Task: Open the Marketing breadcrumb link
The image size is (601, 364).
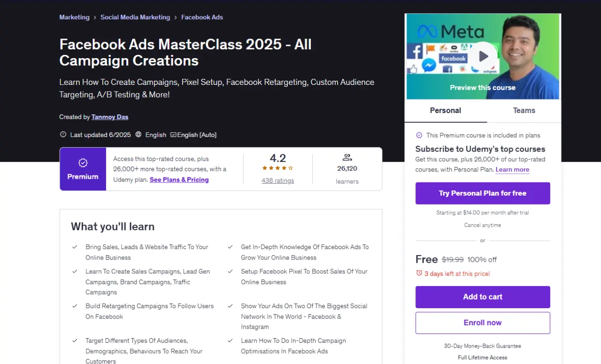Action: 74,17
